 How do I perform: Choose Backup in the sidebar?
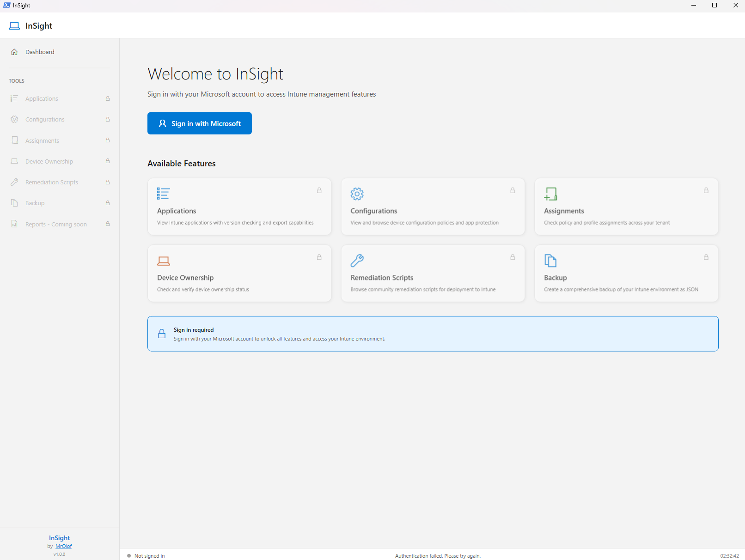coord(60,203)
